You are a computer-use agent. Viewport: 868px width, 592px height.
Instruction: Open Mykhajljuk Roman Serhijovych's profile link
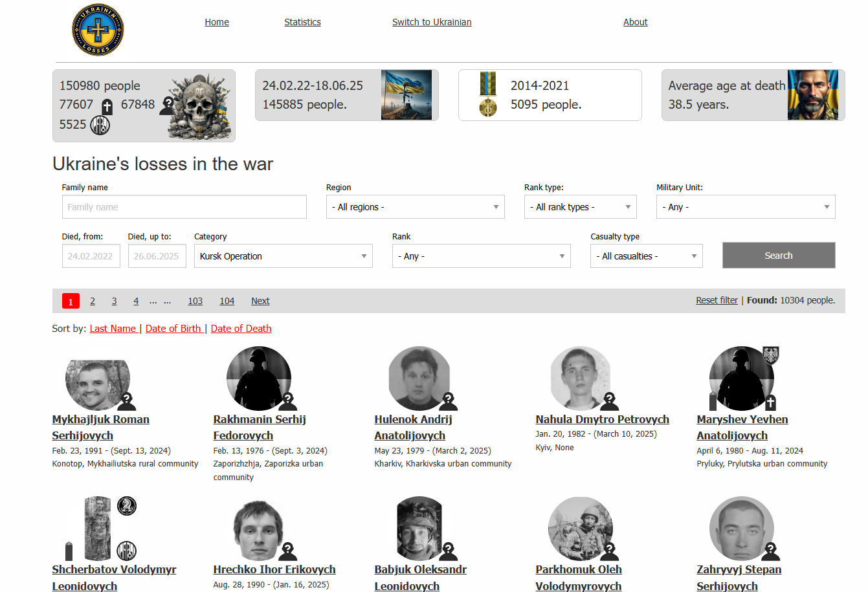(101, 428)
